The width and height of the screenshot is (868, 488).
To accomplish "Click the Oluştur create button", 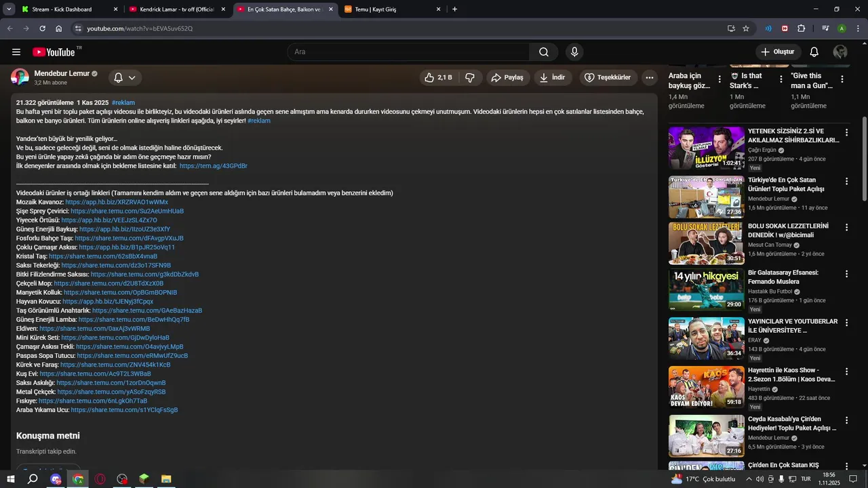I will 778,52.
